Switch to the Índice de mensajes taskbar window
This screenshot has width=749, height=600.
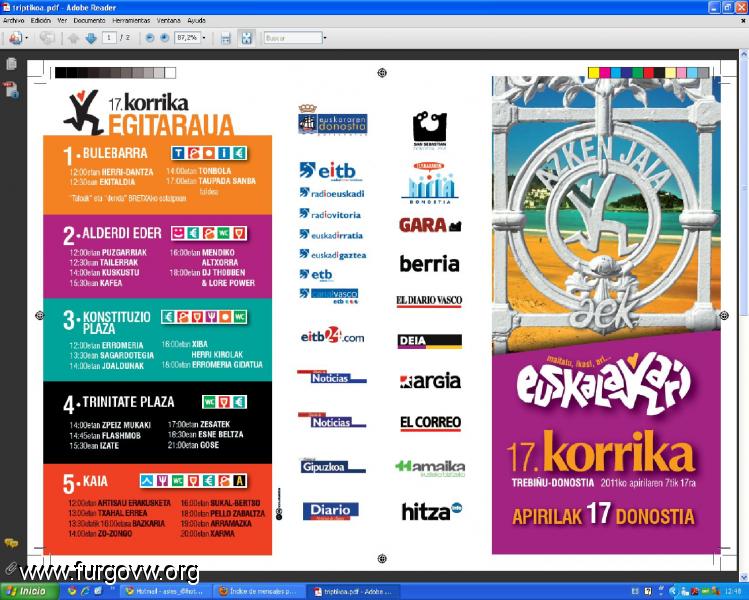(x=258, y=591)
